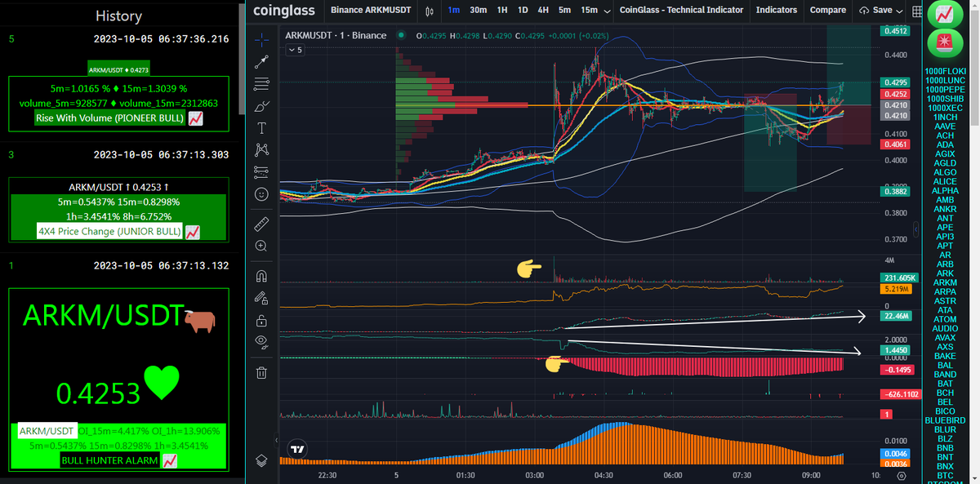Switch to the 5m timeframe
The image size is (980, 484).
coord(565,10)
